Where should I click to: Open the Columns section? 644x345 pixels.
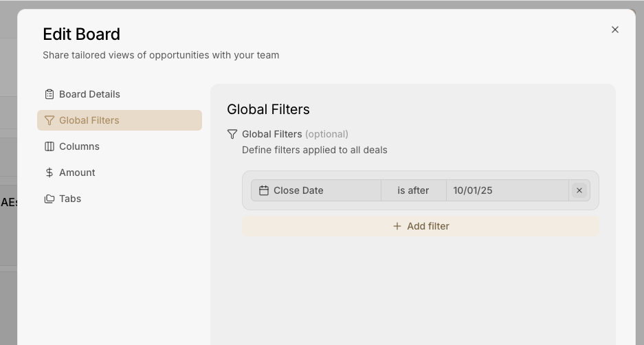pyautogui.click(x=79, y=146)
